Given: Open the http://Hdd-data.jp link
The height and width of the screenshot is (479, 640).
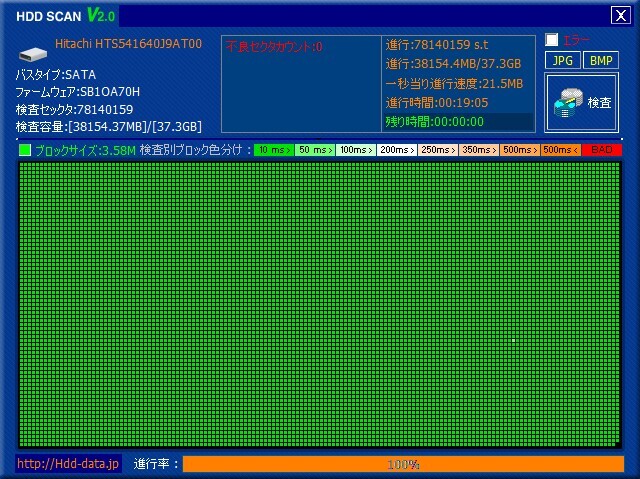Looking at the screenshot, I should pyautogui.click(x=68, y=463).
